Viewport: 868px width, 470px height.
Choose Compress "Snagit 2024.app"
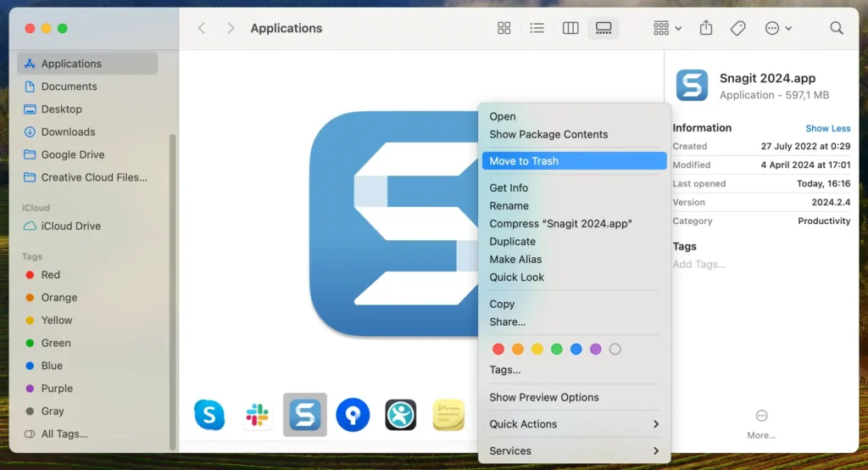574,223
